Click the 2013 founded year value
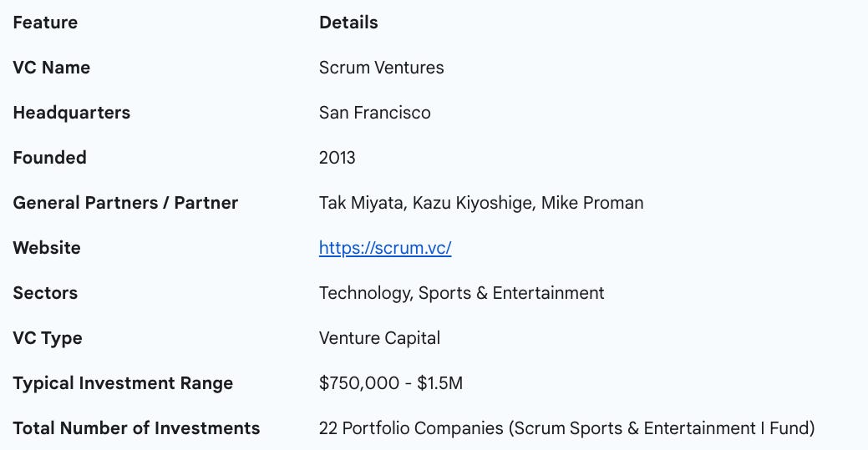This screenshot has height=450, width=868. click(337, 158)
